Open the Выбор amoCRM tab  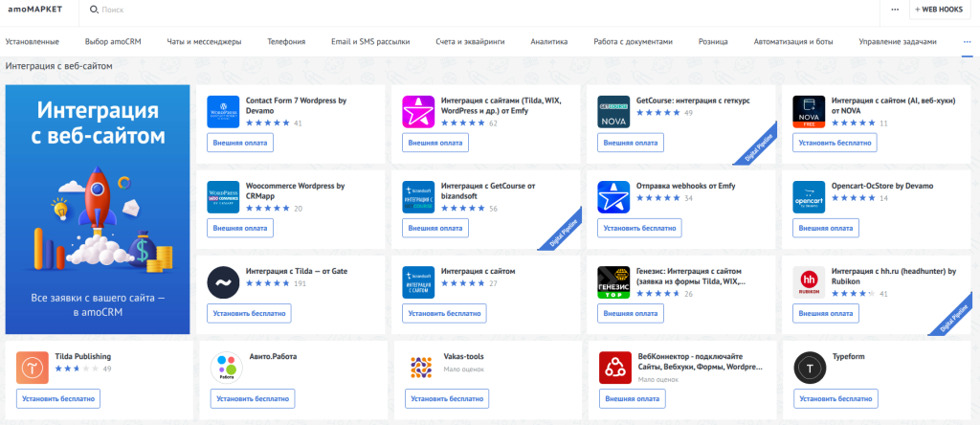coord(113,42)
